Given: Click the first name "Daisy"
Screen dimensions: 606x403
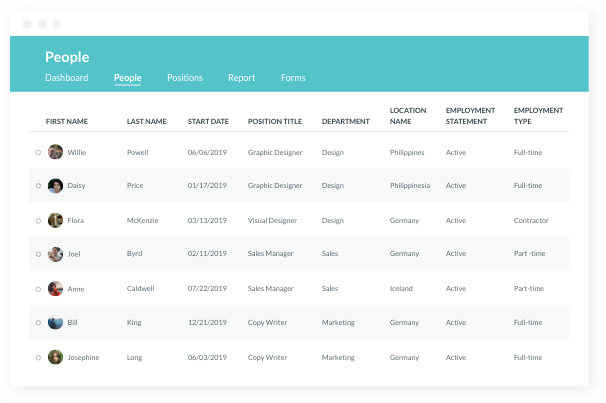Looking at the screenshot, I should (x=76, y=185).
